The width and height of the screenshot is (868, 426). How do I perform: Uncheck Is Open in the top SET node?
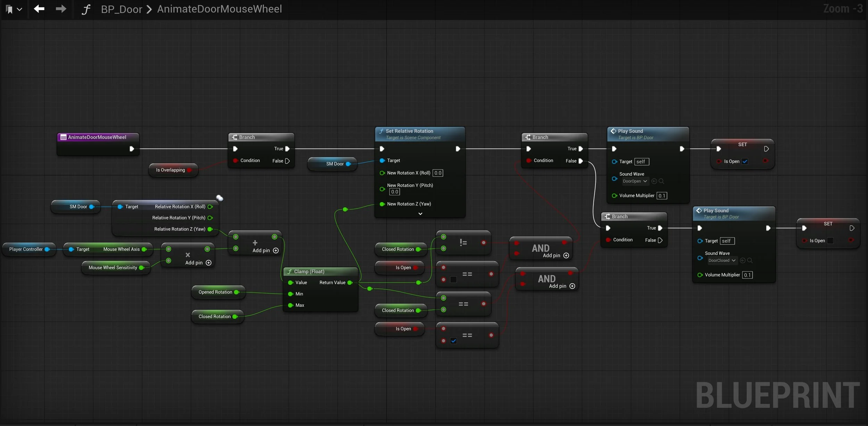click(x=745, y=161)
